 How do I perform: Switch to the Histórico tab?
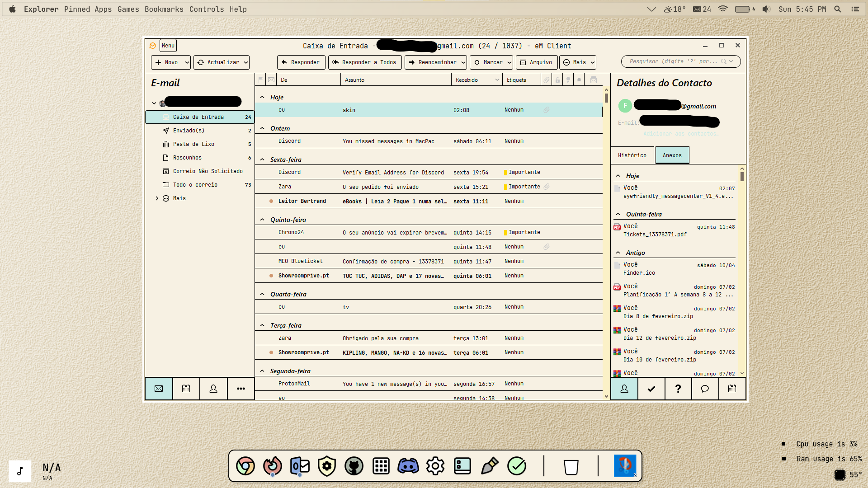click(x=632, y=155)
